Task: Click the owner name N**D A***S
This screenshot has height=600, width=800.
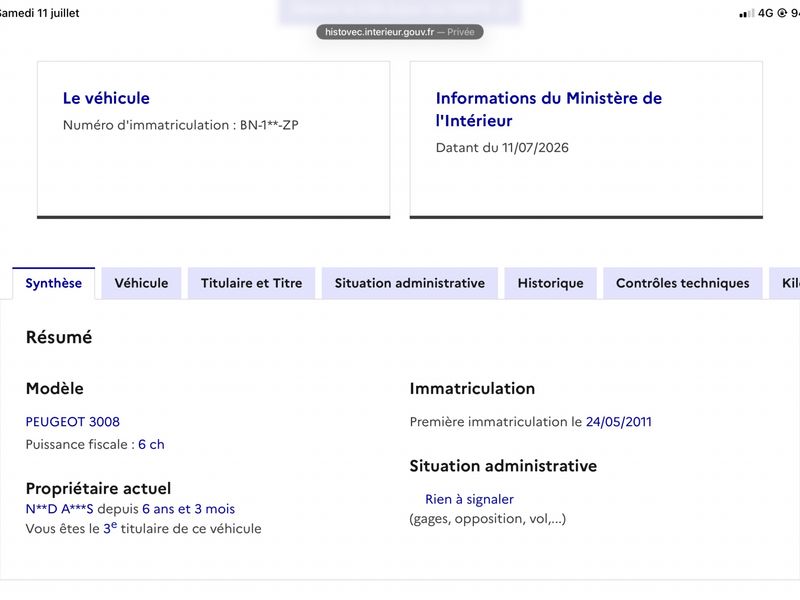Action: click(x=60, y=509)
